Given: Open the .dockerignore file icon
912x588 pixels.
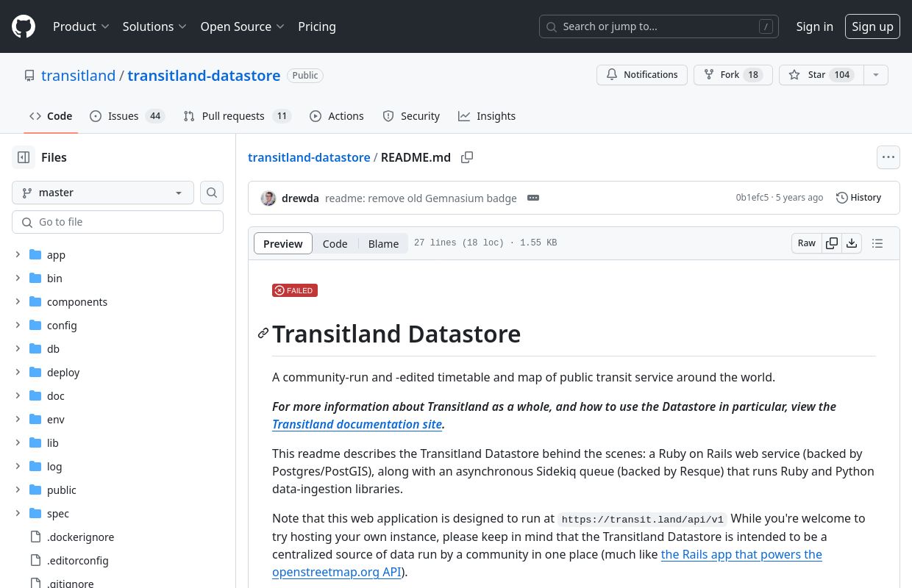Looking at the screenshot, I should click(35, 537).
